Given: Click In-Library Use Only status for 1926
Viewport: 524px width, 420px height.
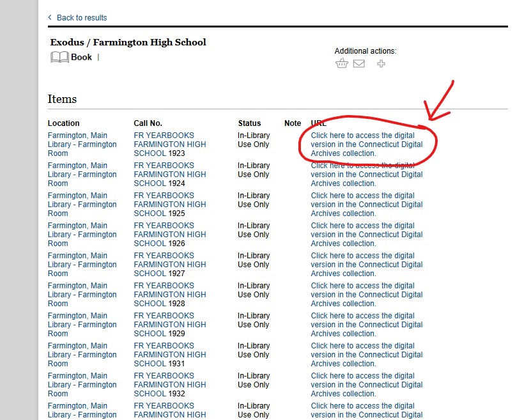Looking at the screenshot, I should pyautogui.click(x=254, y=230).
